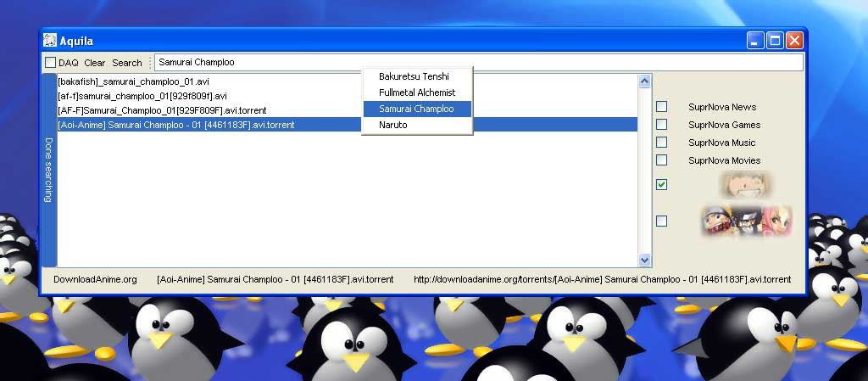868x381 pixels.
Task: Choose Samurai Champloo from the popup menu
Action: pyautogui.click(x=417, y=109)
